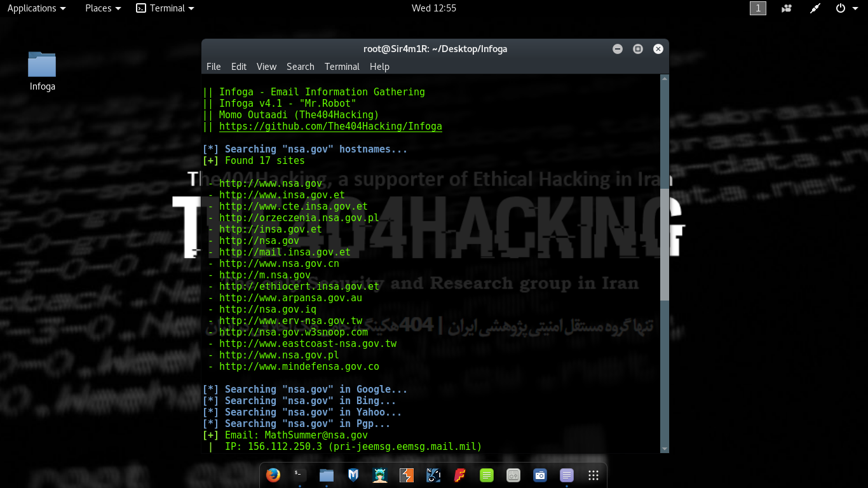Select workspace 1 indicator
The image size is (868, 488).
tap(757, 8)
